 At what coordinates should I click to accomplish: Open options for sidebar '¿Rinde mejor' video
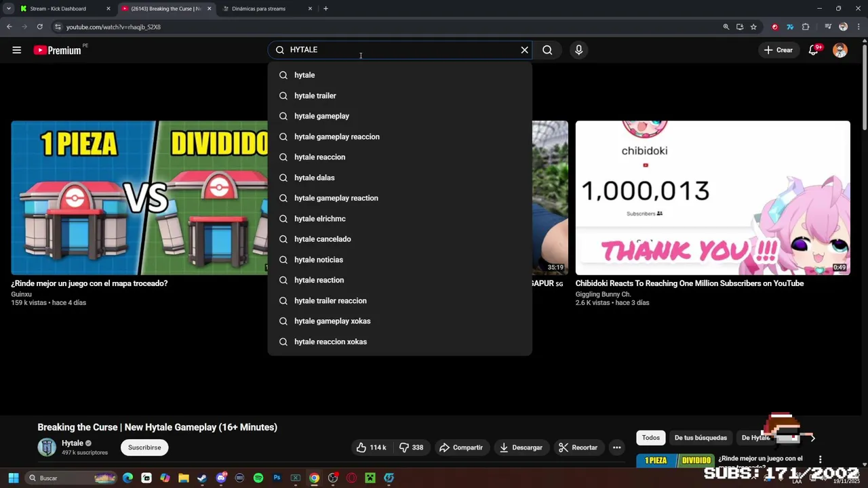(820, 460)
